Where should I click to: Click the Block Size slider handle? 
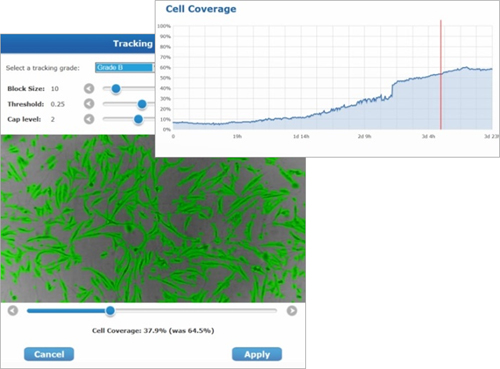click(116, 89)
